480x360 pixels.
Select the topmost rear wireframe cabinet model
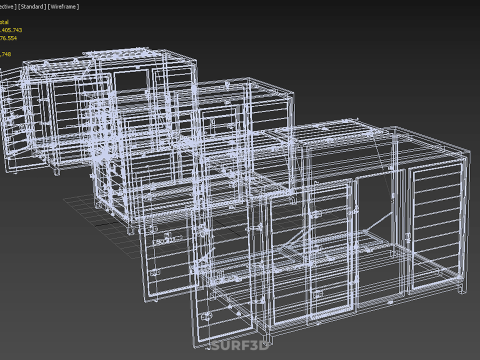(x=100, y=110)
